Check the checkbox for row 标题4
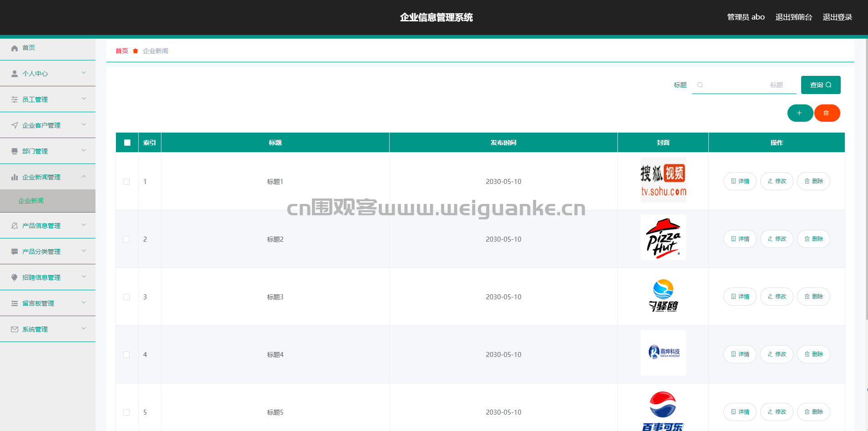This screenshot has height=431, width=868. click(126, 355)
